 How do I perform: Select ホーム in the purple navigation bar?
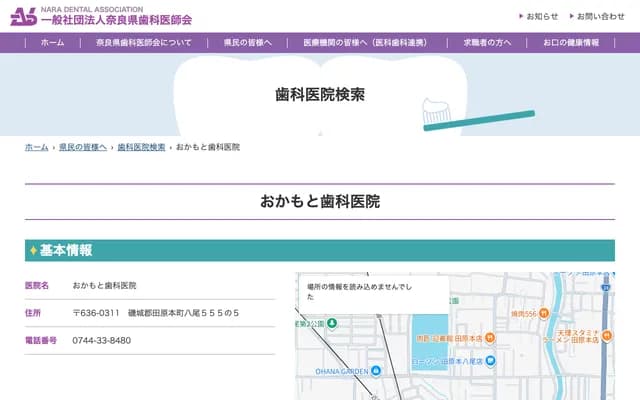click(x=53, y=42)
